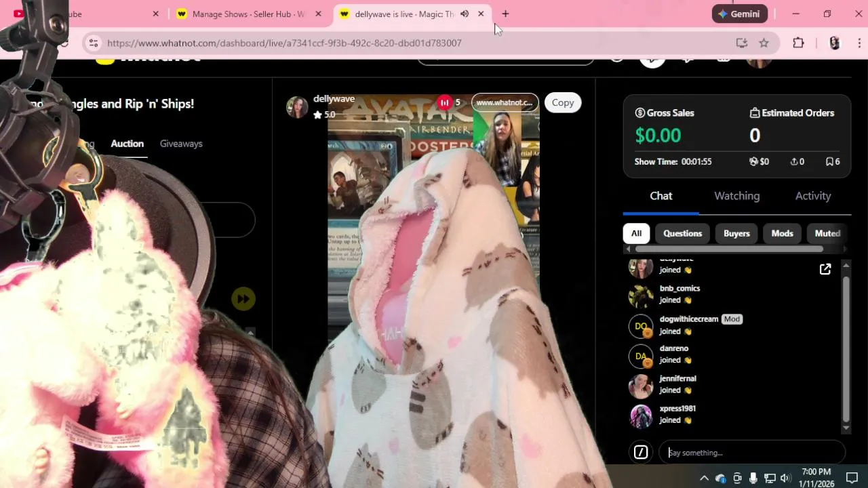Pop out the chat in a new window

click(x=825, y=269)
